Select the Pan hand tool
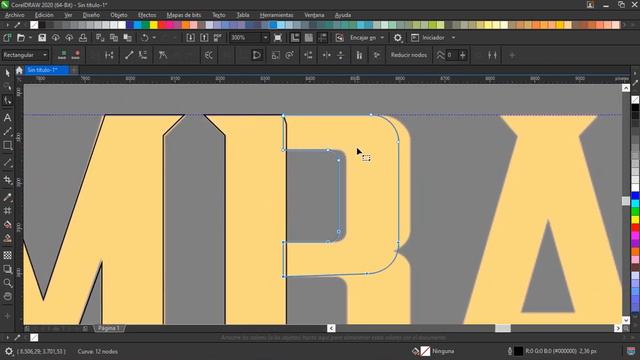Viewport: 640px width, 360px height. click(7, 297)
